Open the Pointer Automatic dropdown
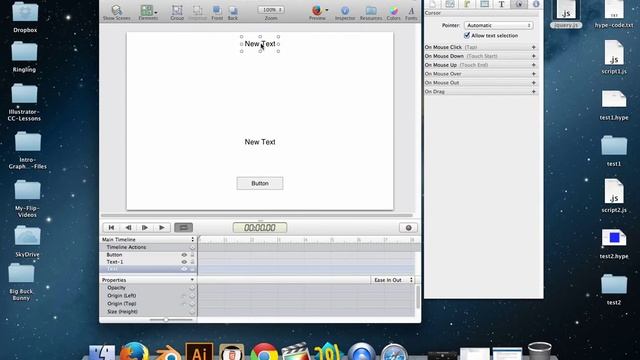The height and width of the screenshot is (360, 640). [x=498, y=25]
